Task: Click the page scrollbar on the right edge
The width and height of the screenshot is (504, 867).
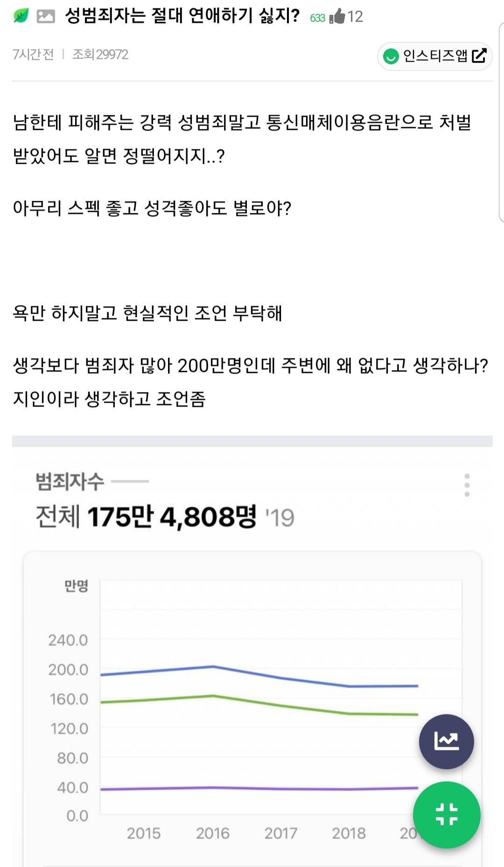Action: pos(501,121)
